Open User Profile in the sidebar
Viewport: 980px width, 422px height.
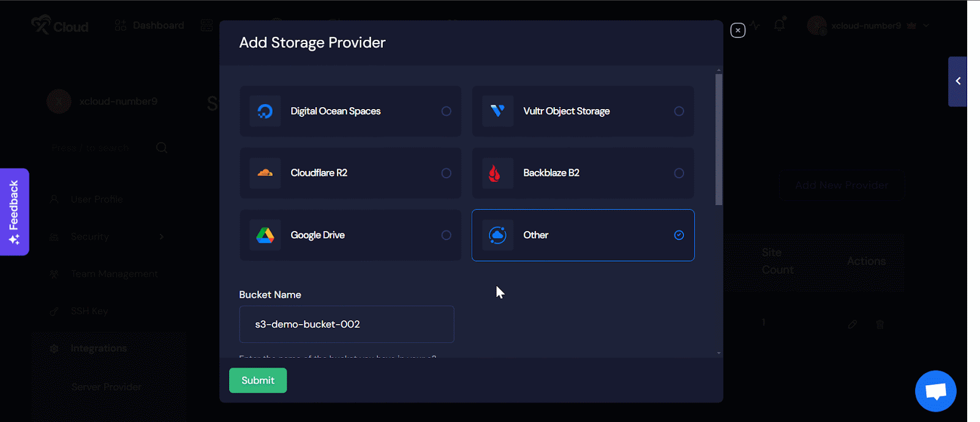point(97,199)
